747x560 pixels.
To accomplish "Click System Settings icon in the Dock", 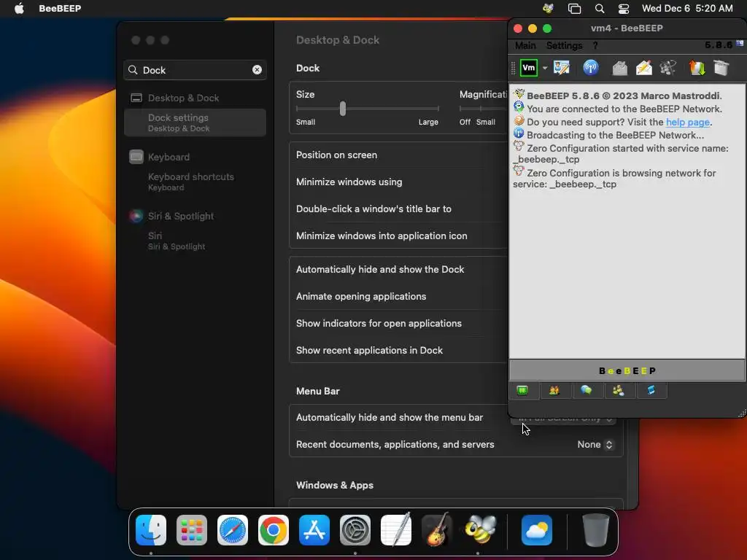I will [x=355, y=530].
